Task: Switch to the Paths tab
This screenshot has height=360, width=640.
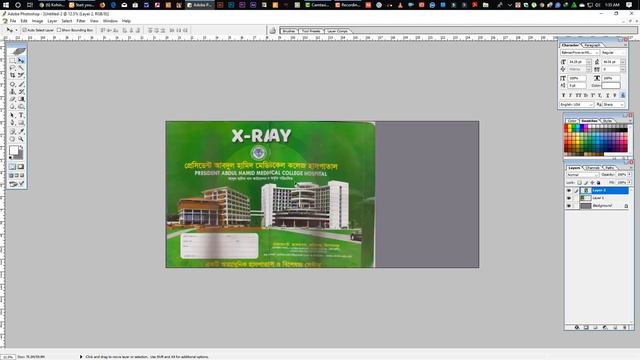Action: coord(610,168)
